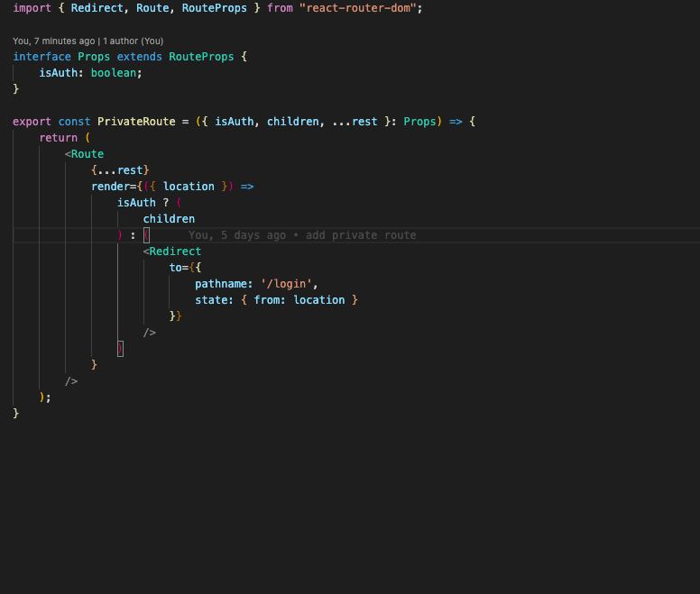Click the highlighted closing parenthesis bracket

point(120,349)
